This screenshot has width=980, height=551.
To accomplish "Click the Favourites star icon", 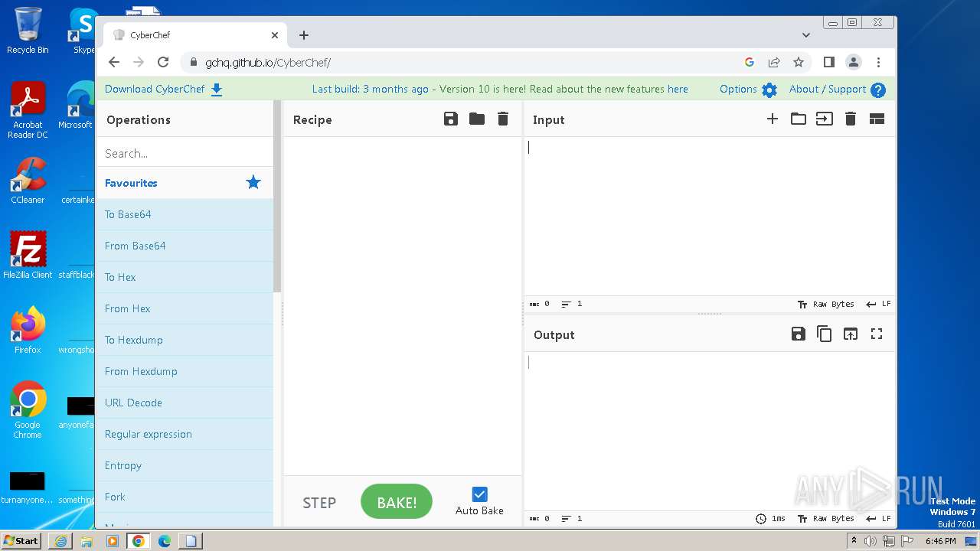I will [253, 182].
